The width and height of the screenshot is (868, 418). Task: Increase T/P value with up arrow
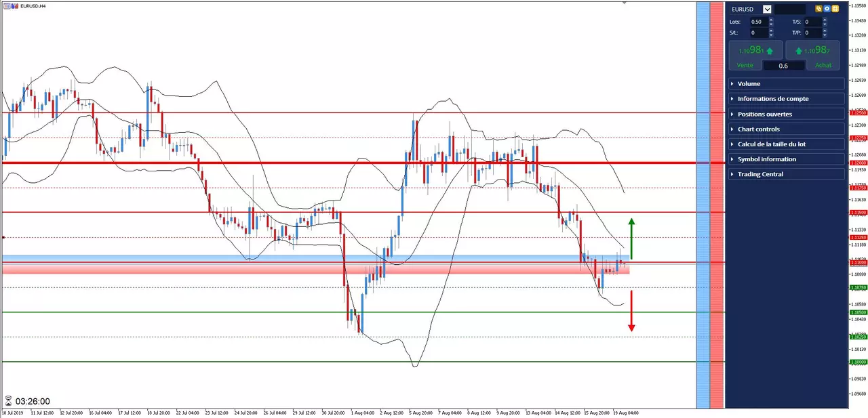pos(825,30)
